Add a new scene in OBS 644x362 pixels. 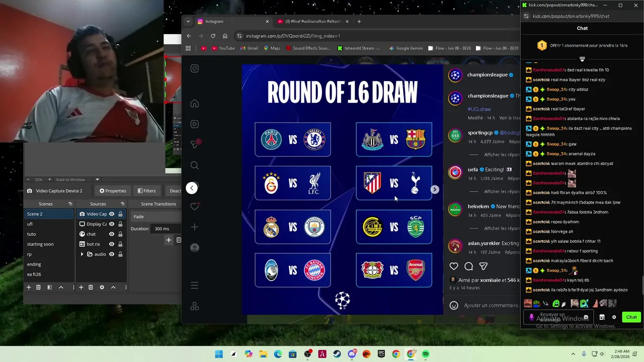29,287
